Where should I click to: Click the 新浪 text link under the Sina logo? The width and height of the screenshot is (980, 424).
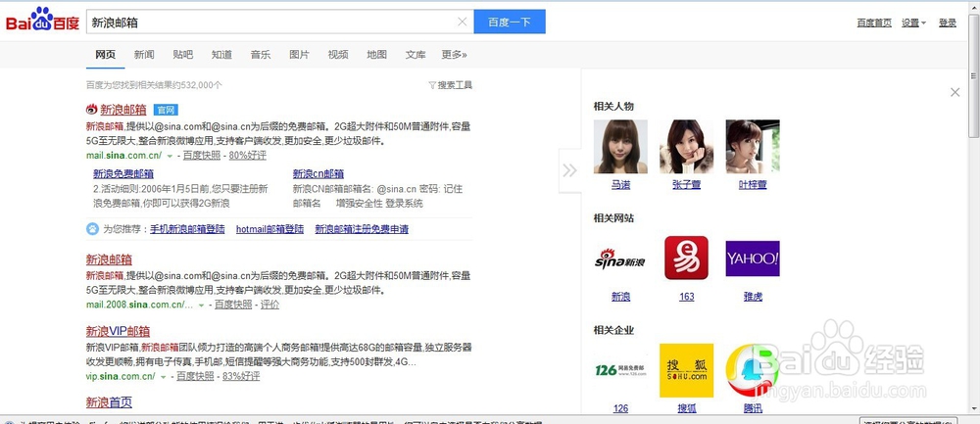point(620,297)
